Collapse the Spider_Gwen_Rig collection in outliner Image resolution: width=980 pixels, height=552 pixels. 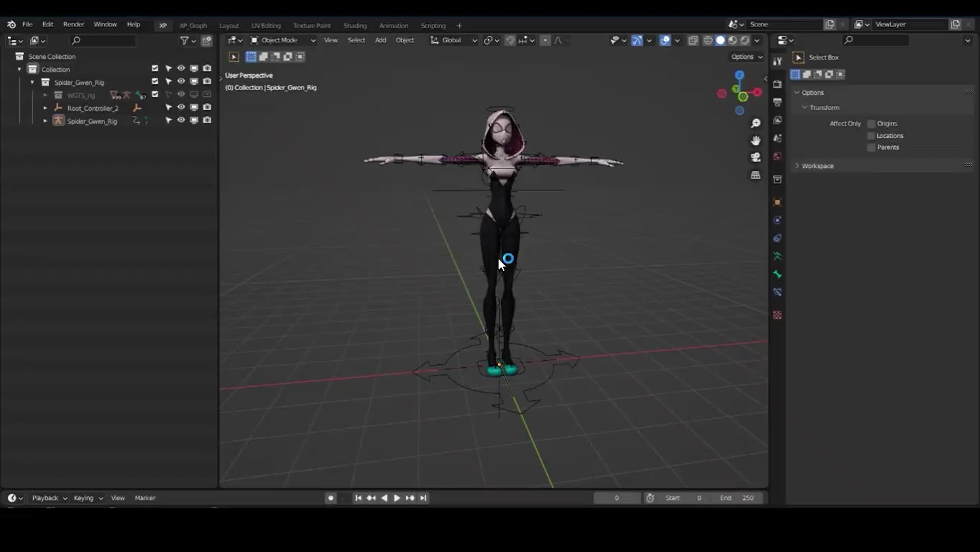32,82
